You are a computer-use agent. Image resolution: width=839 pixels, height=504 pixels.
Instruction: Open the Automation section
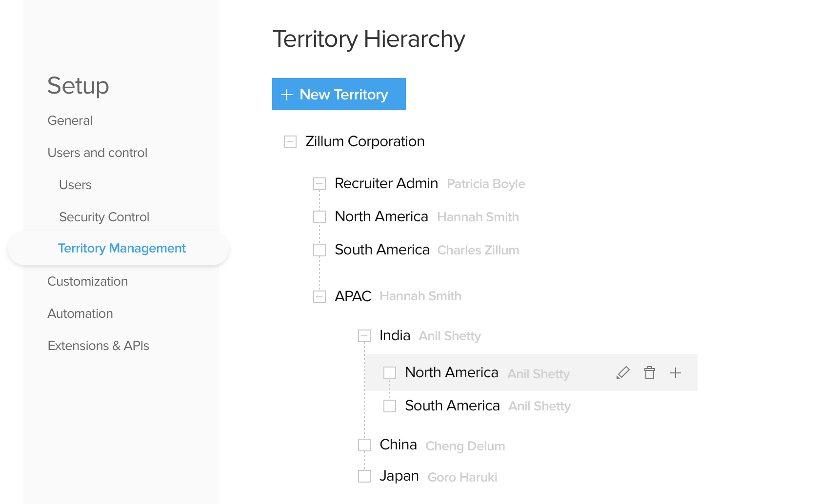pos(80,313)
